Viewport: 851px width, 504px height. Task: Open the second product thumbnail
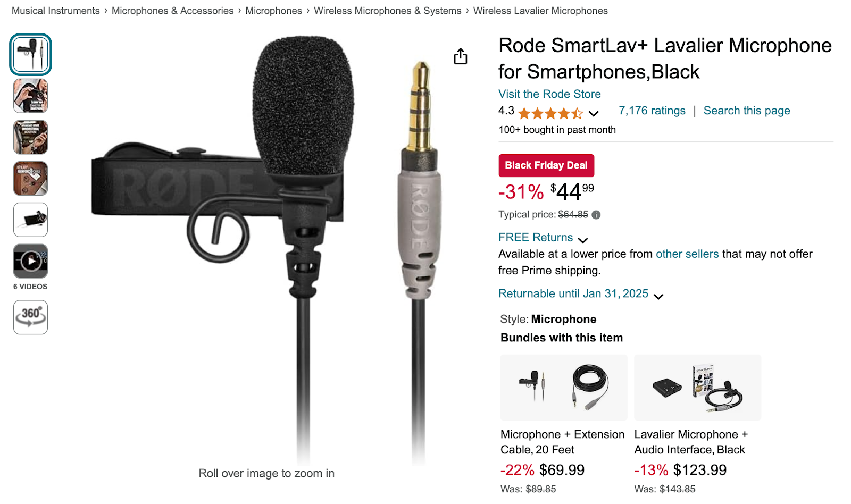click(30, 96)
